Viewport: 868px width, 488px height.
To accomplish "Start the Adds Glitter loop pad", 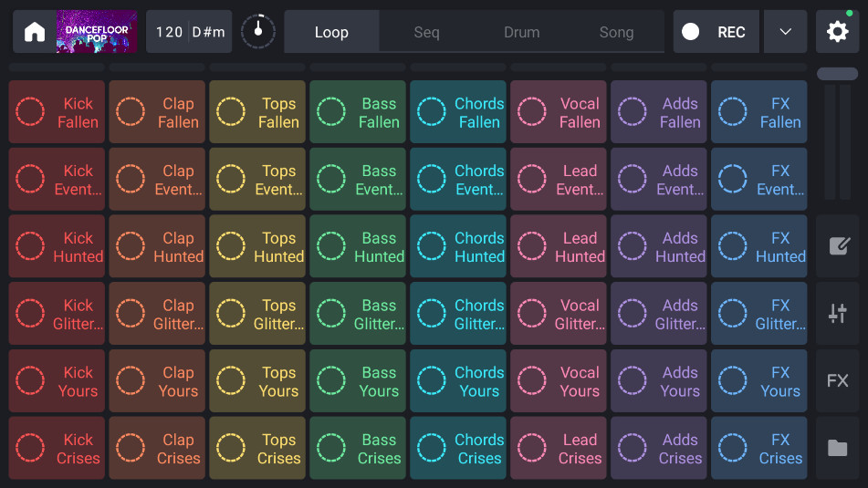I will pyautogui.click(x=659, y=314).
